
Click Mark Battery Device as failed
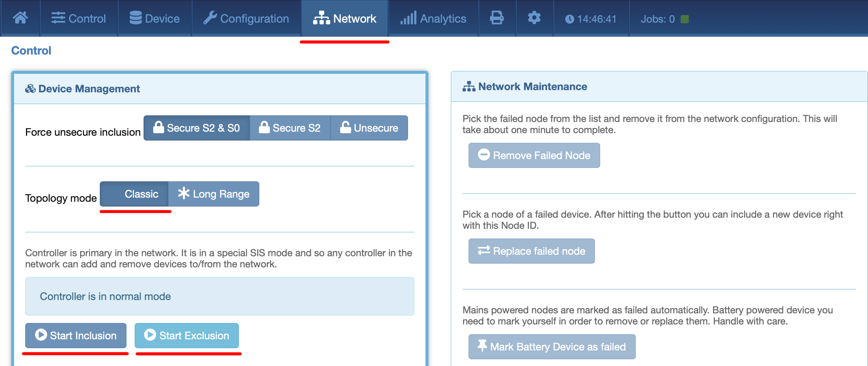pos(552,347)
